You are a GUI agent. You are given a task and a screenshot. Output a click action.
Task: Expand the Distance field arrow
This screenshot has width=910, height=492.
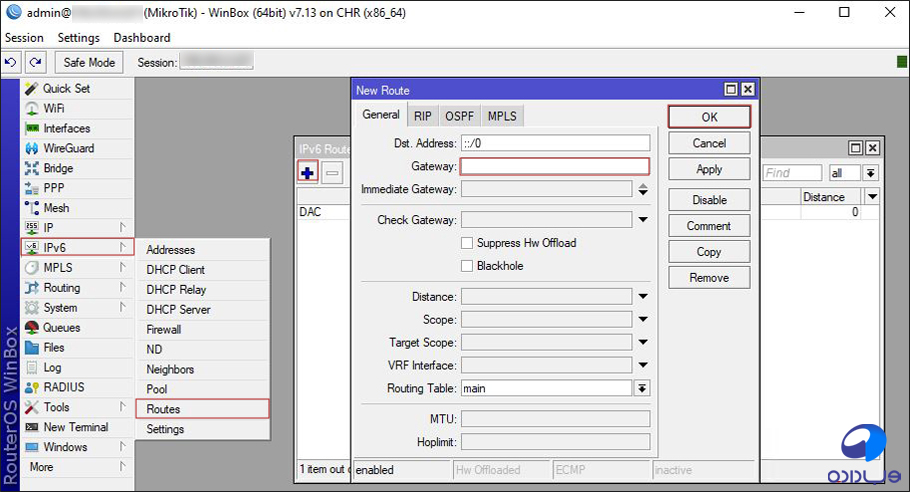coord(643,297)
